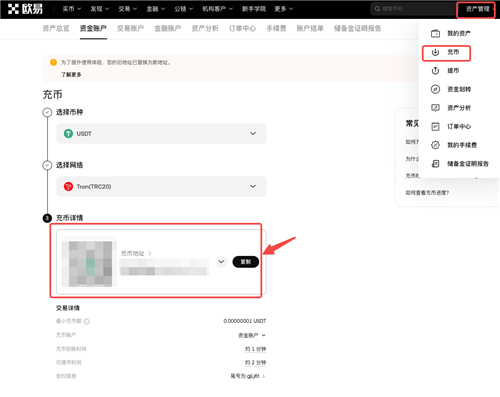The image size is (500, 397).
Task: Click the orange notice warning icon
Action: coord(53,62)
